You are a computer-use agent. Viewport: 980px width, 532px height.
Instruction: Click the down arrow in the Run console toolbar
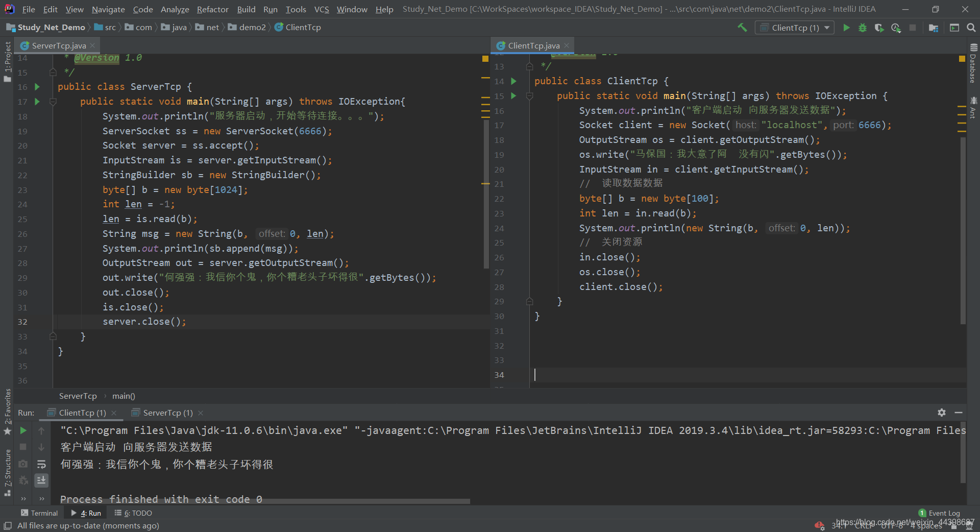point(41,447)
